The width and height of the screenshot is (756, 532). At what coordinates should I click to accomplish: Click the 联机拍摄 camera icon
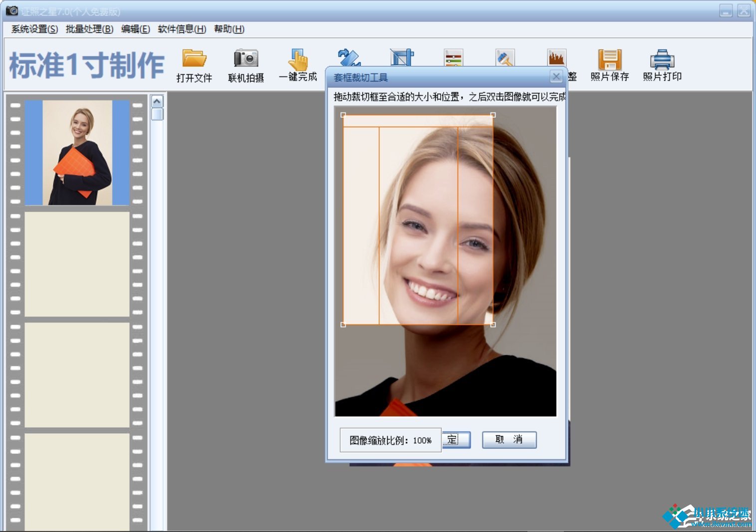246,59
